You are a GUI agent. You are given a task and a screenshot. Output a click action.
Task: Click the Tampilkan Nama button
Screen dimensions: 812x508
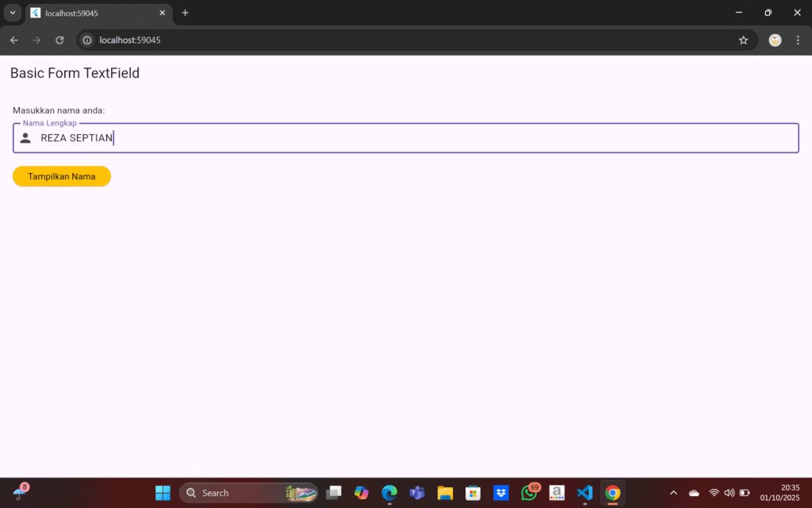click(62, 176)
